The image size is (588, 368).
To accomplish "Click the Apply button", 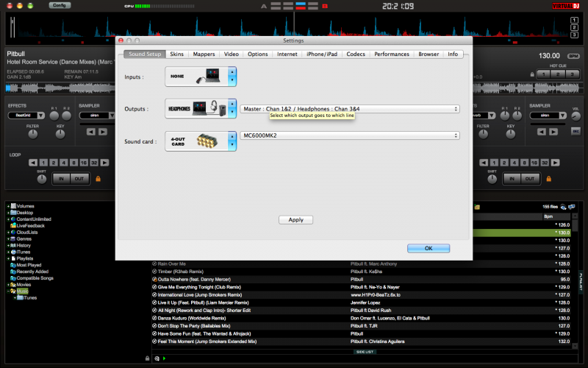I will [x=295, y=219].
